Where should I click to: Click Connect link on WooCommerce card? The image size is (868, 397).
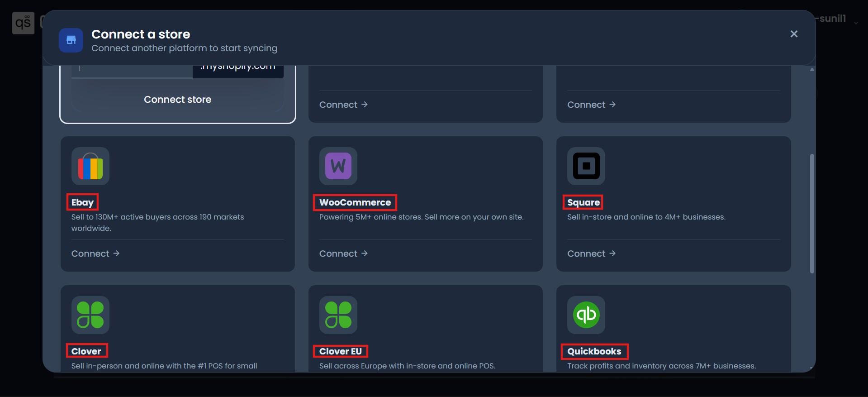[343, 254]
